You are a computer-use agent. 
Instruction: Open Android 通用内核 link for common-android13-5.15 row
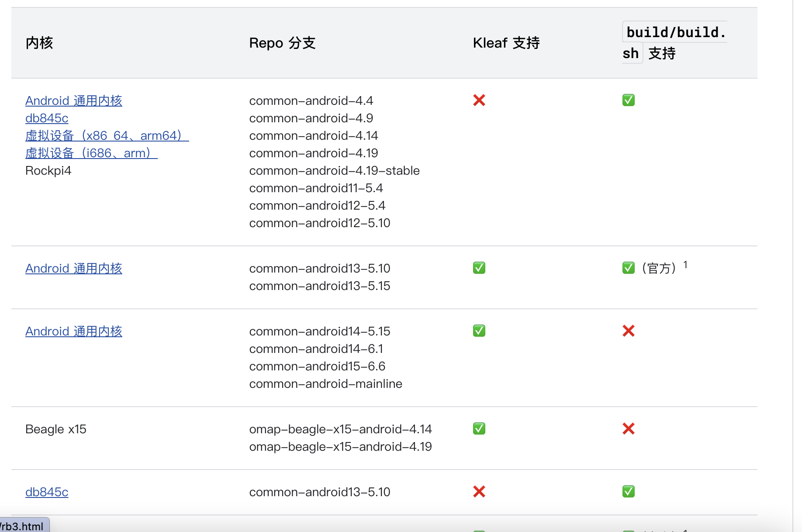(x=73, y=269)
